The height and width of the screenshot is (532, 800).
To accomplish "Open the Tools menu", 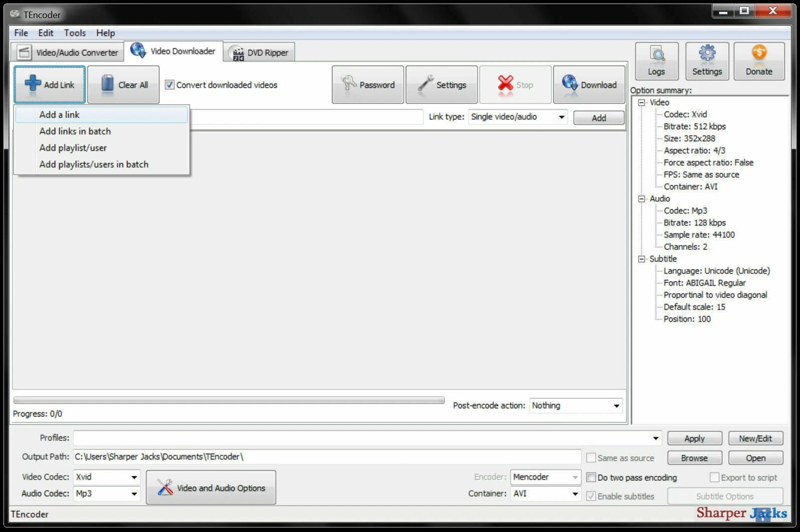I will (75, 33).
